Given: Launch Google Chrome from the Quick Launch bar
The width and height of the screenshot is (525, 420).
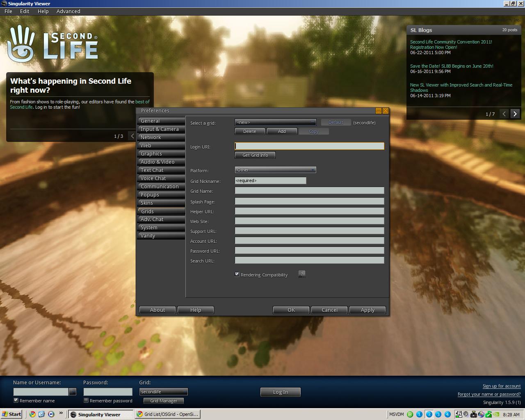Looking at the screenshot, I should [x=32, y=414].
